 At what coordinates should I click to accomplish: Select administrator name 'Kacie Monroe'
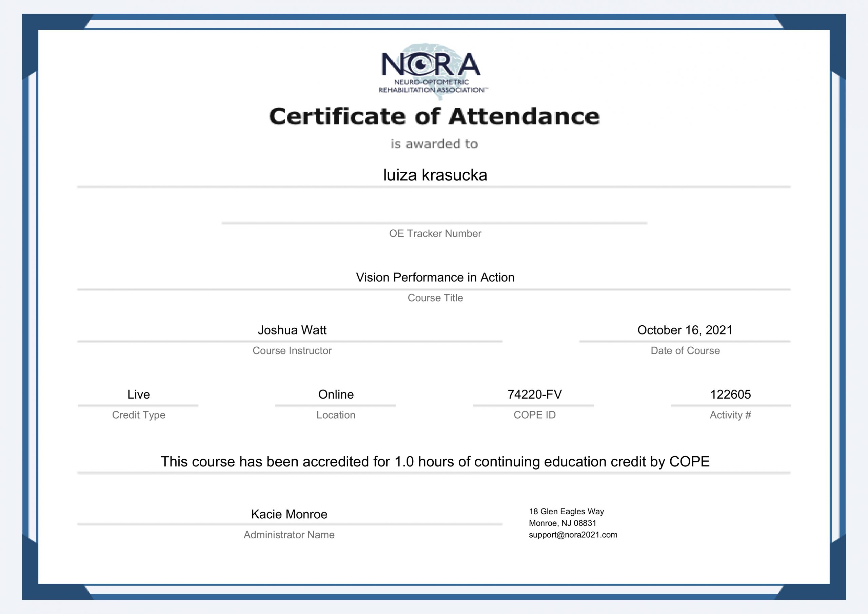pyautogui.click(x=289, y=514)
